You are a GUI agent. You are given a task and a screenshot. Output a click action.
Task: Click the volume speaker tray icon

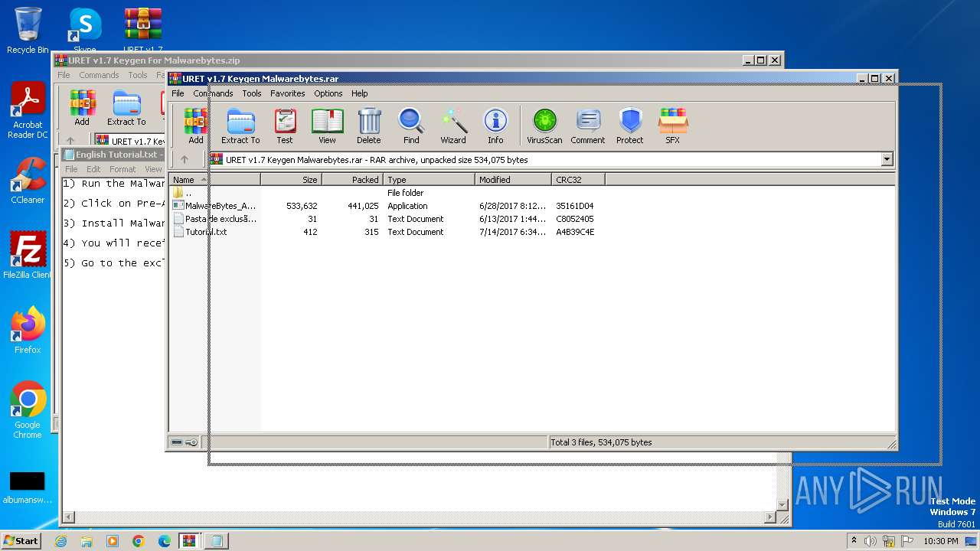[x=870, y=541]
